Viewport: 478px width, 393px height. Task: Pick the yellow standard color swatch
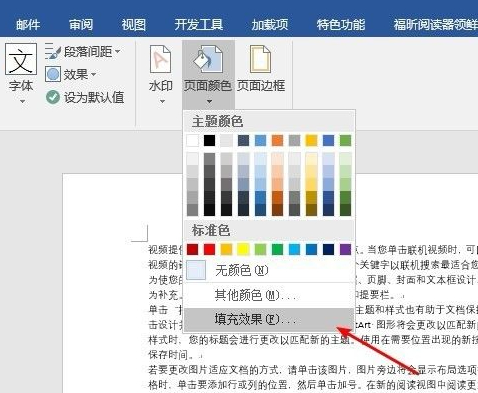243,249
